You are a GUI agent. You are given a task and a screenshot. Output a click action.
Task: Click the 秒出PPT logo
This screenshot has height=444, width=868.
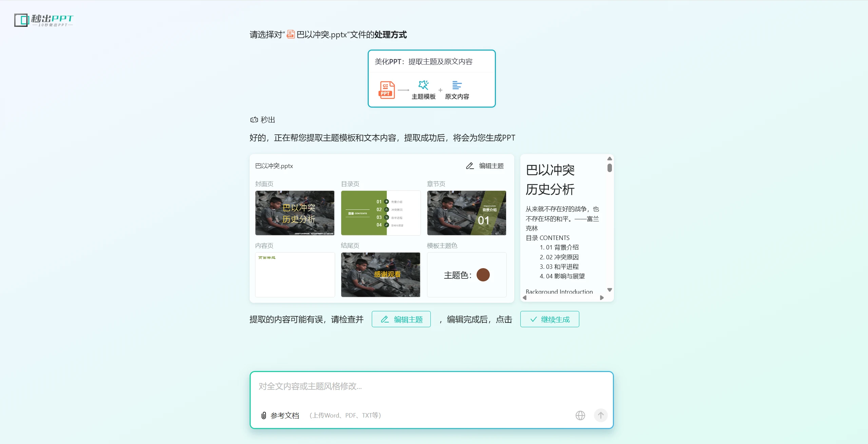pos(44,20)
